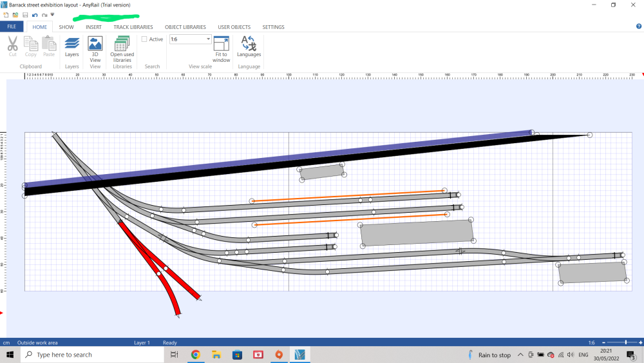
Task: Open the Languages selector
Action: (x=249, y=46)
